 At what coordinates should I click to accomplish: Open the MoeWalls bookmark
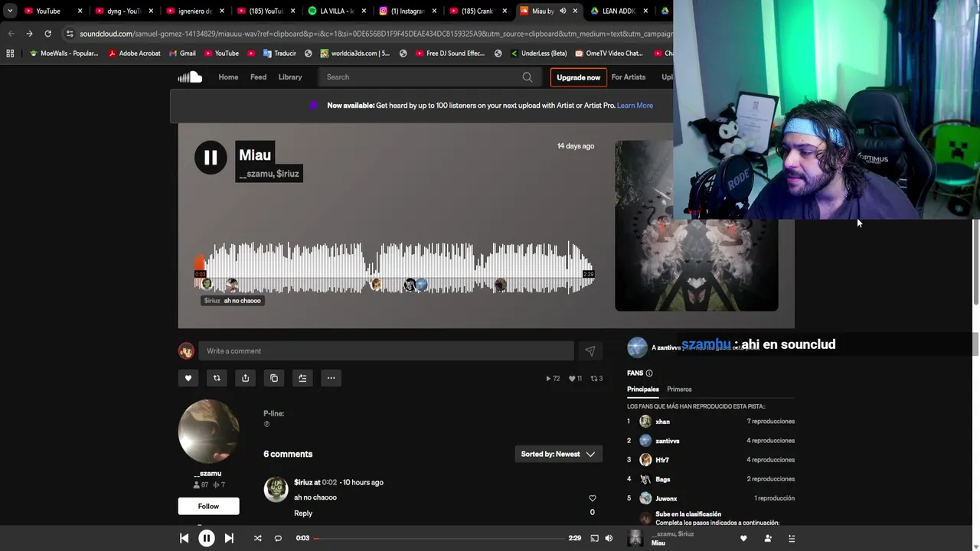pos(64,54)
